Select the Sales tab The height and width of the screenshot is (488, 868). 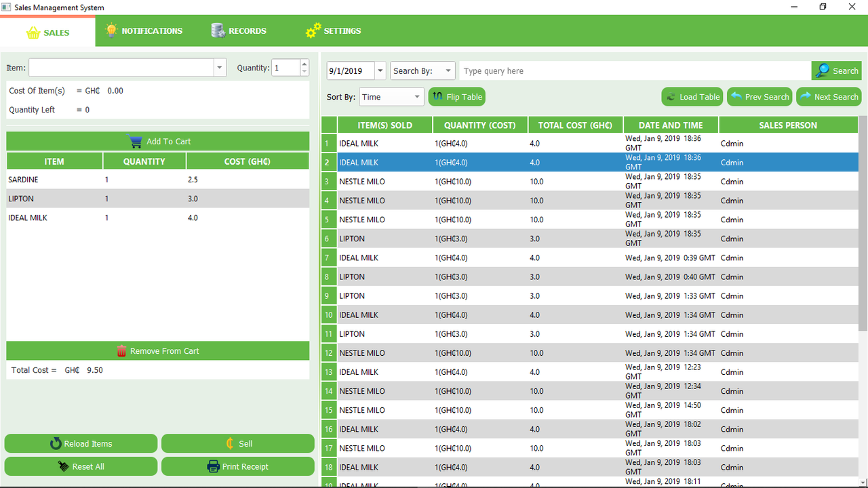click(x=47, y=32)
